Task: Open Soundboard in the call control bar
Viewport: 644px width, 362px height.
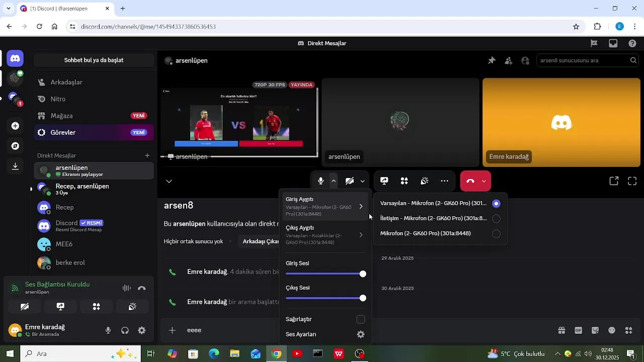Action: click(424, 181)
